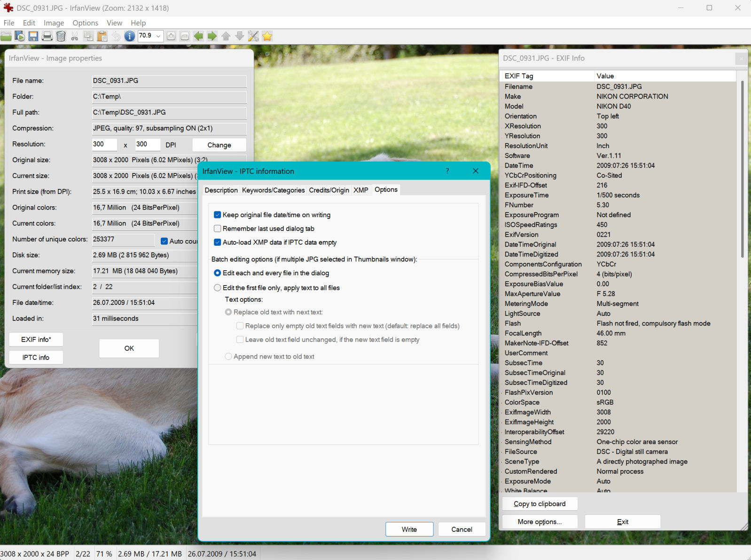Enable Remember last used dialog tab
This screenshot has width=751, height=560.
point(217,229)
